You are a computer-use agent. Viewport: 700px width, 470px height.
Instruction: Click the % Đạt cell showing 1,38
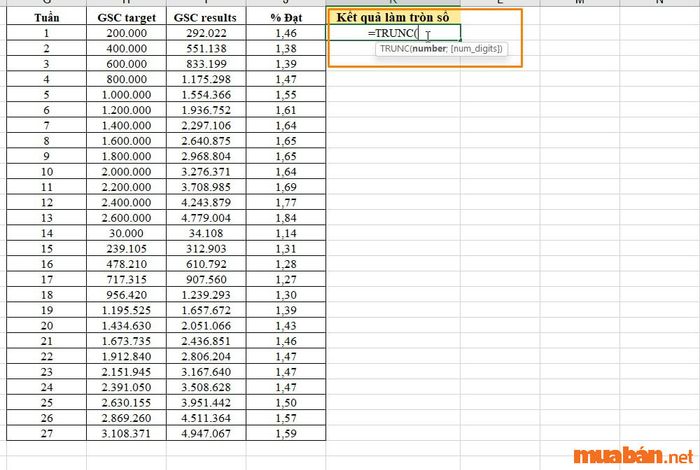click(286, 48)
